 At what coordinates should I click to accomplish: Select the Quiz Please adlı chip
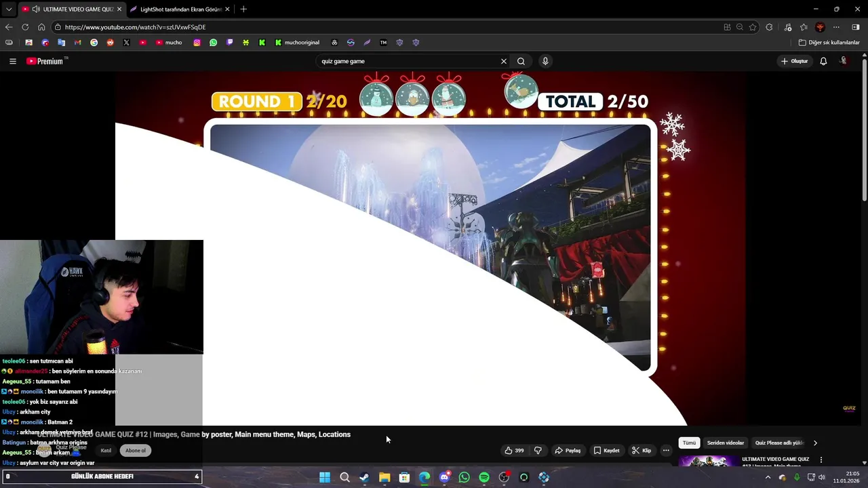779,443
